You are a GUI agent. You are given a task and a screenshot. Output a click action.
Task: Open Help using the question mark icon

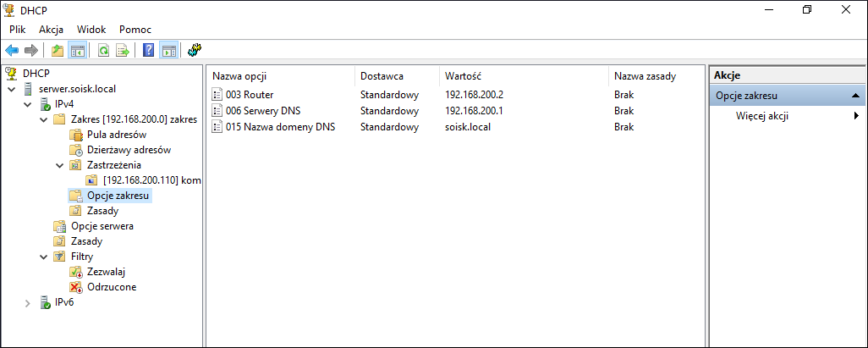pyautogui.click(x=148, y=51)
